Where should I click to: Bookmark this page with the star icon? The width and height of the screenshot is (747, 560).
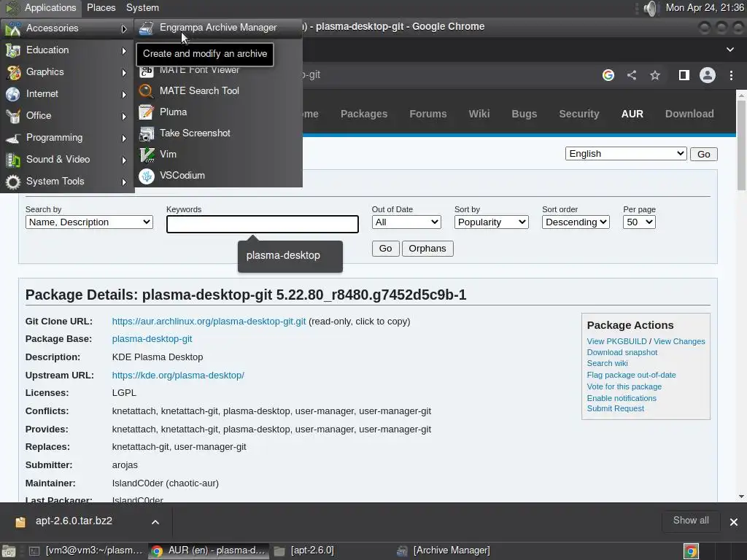[x=655, y=75]
